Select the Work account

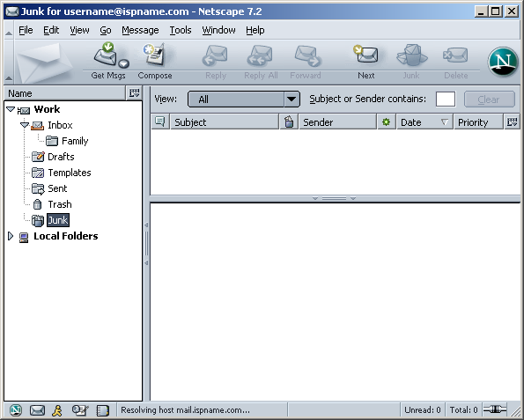pos(47,109)
